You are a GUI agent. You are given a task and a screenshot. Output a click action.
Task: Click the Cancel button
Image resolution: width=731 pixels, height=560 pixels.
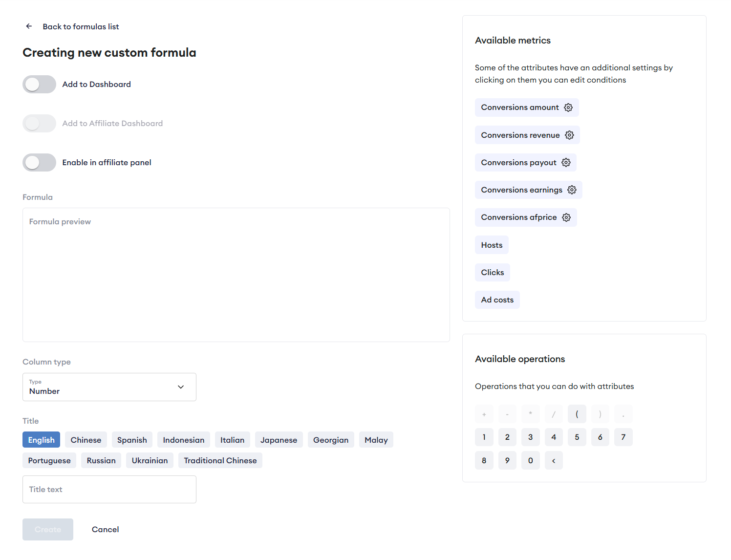105,529
